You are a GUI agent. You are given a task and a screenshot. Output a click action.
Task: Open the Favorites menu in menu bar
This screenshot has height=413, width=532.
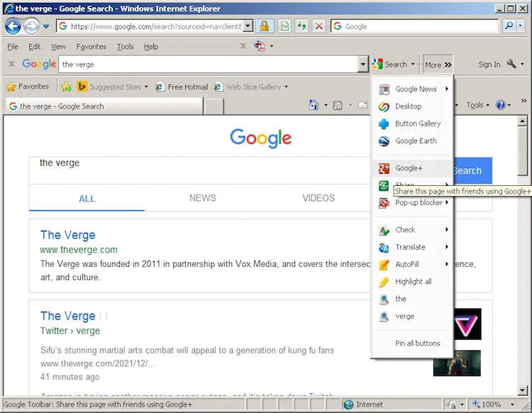click(91, 47)
